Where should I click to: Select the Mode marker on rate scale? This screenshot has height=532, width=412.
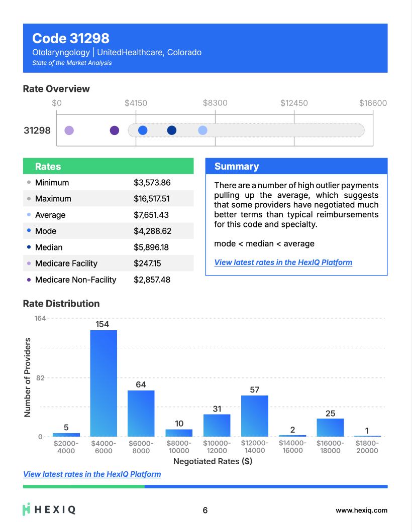(x=143, y=130)
